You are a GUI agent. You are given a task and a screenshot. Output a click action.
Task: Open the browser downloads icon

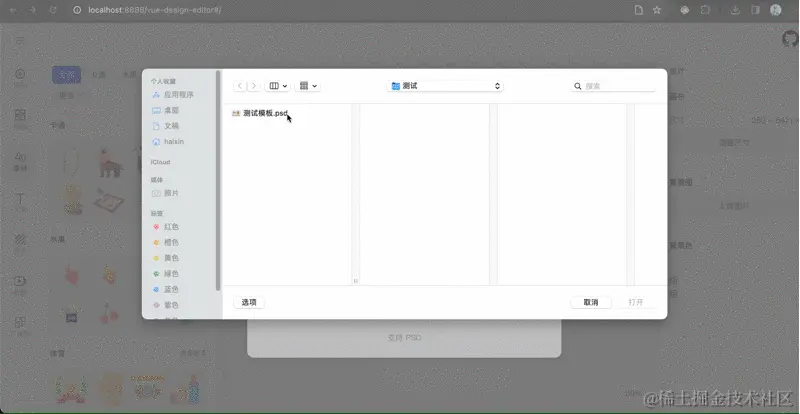coord(735,10)
